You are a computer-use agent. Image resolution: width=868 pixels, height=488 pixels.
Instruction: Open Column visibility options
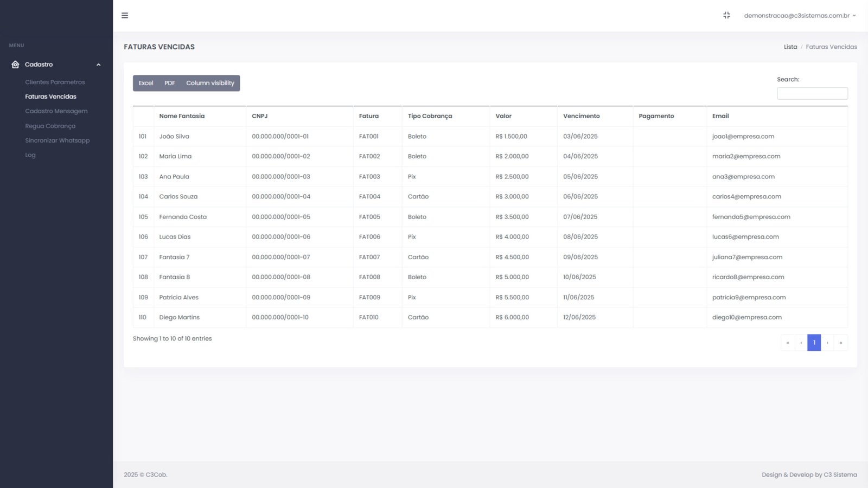(x=210, y=83)
